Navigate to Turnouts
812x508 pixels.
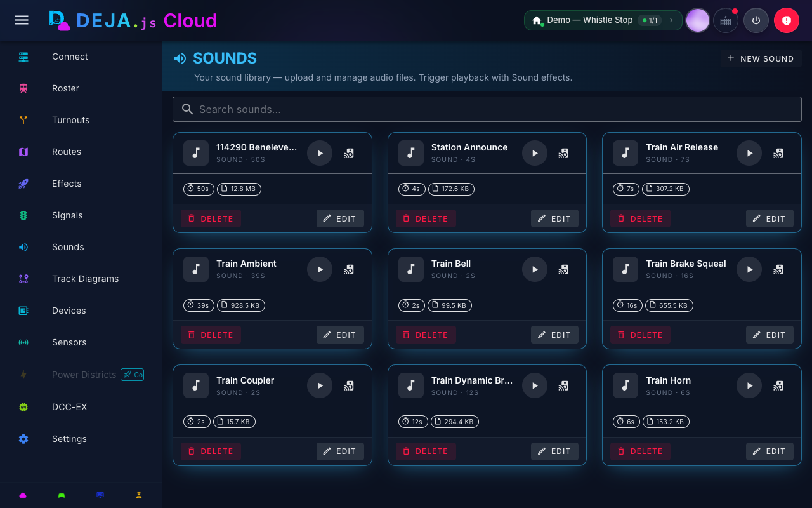click(x=81, y=120)
